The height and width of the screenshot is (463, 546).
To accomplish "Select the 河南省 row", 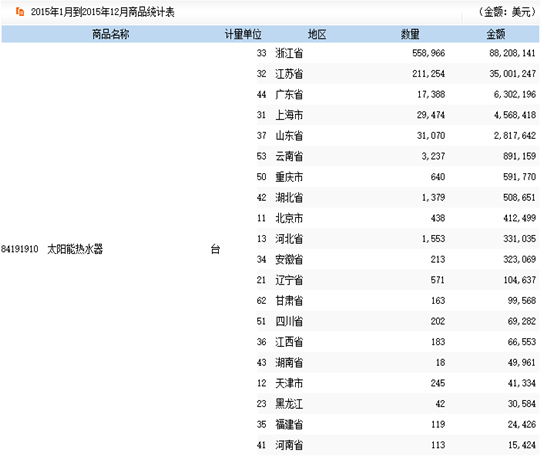I will click(398, 445).
